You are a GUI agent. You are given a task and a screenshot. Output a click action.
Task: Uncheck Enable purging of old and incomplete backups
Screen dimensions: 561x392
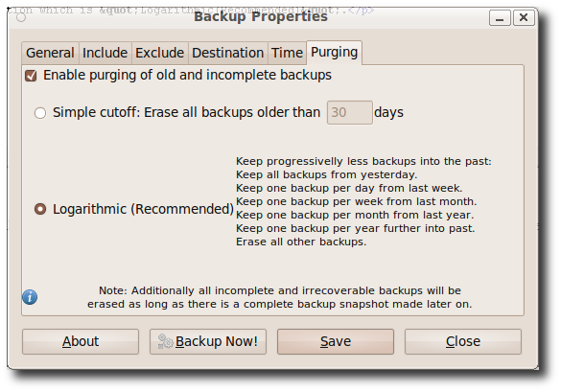click(31, 76)
